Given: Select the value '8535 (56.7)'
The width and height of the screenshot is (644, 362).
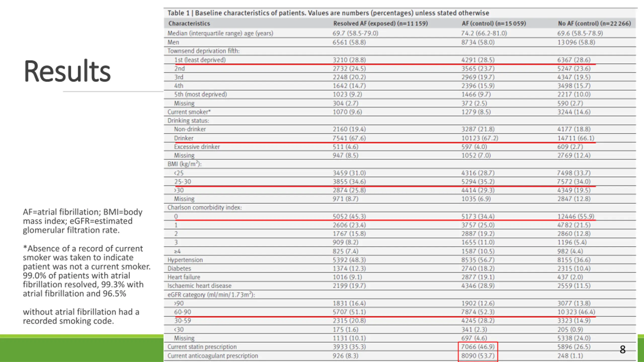Looking at the screenshot, I should click(x=478, y=260).
